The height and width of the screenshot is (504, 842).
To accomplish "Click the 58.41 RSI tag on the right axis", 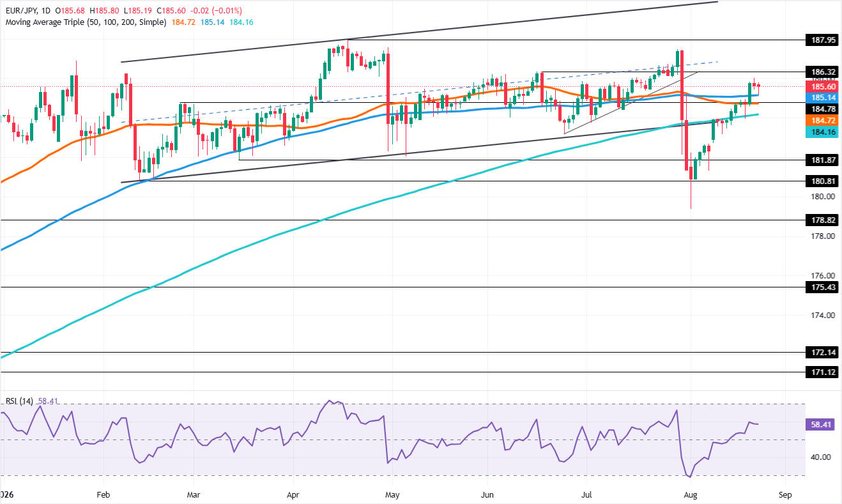I will click(822, 424).
